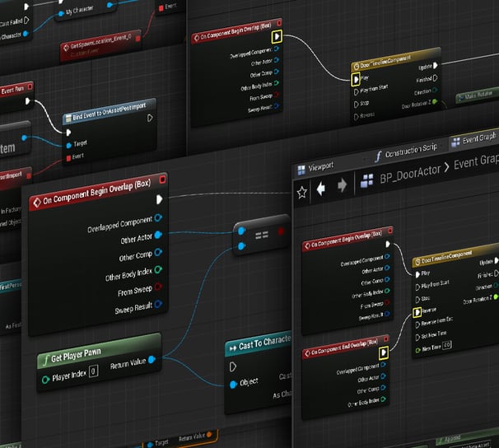The width and height of the screenshot is (499, 448).
Task: Click the upper input pin of equals node
Action: pyautogui.click(x=241, y=231)
